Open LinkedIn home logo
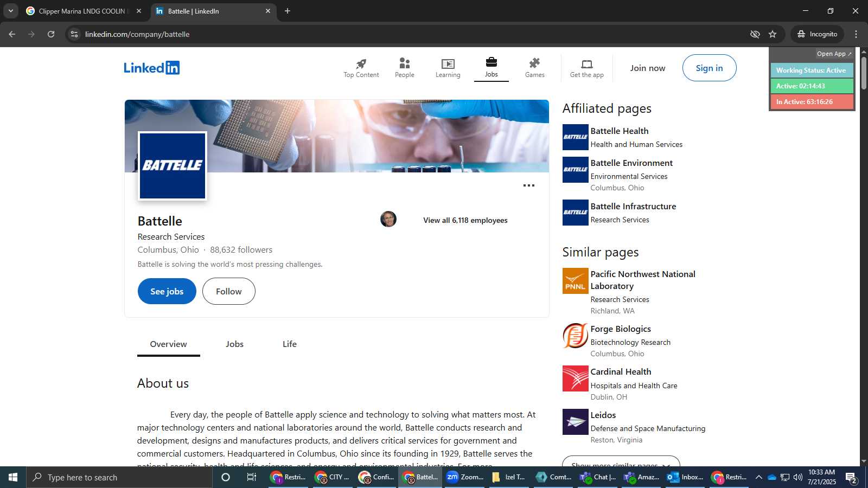This screenshot has height=488, width=868. 151,68
